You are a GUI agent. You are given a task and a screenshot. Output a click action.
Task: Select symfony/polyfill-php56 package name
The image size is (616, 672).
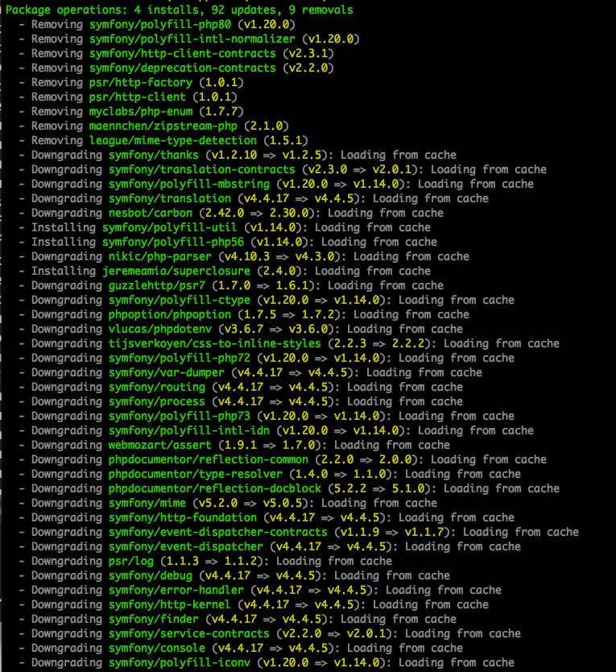point(172,242)
